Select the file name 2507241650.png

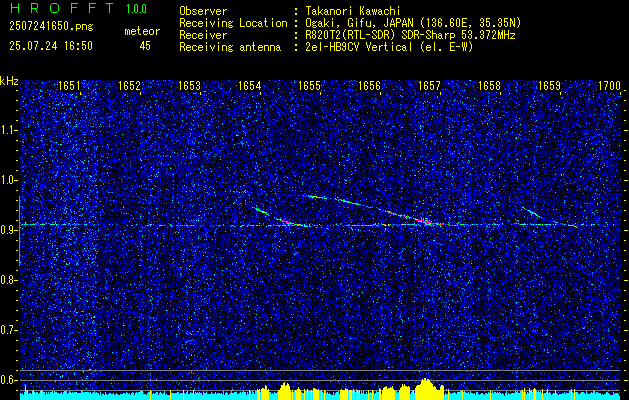[x=51, y=27]
